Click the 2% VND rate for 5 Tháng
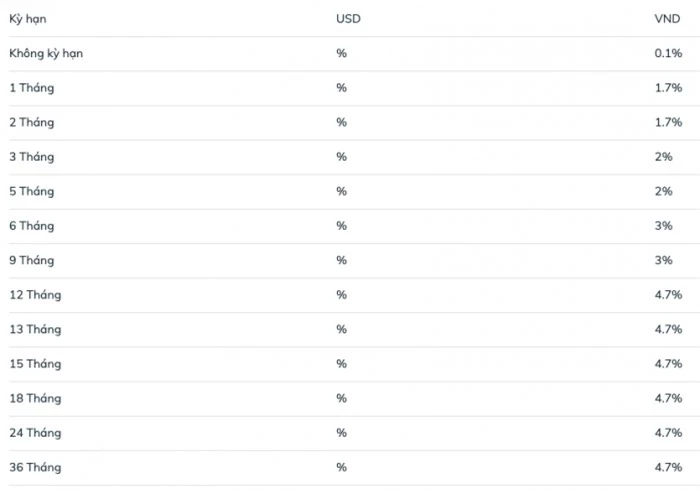 pyautogui.click(x=664, y=191)
